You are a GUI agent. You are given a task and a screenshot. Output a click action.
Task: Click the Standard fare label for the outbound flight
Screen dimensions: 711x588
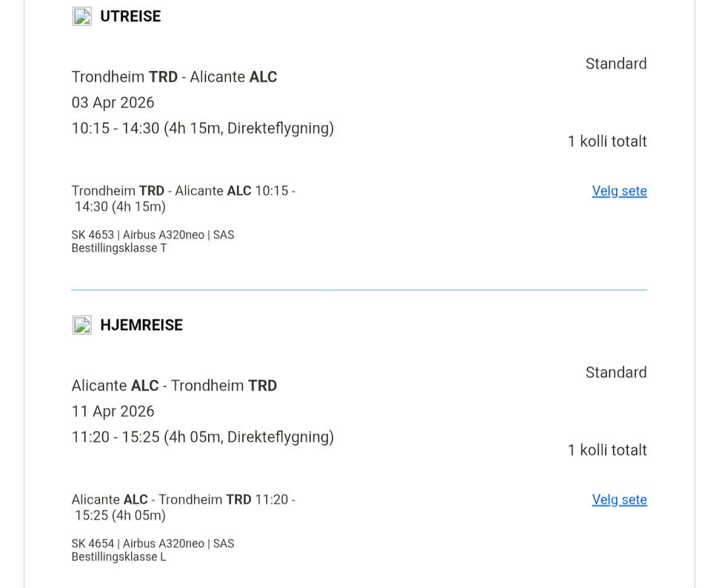(x=615, y=64)
